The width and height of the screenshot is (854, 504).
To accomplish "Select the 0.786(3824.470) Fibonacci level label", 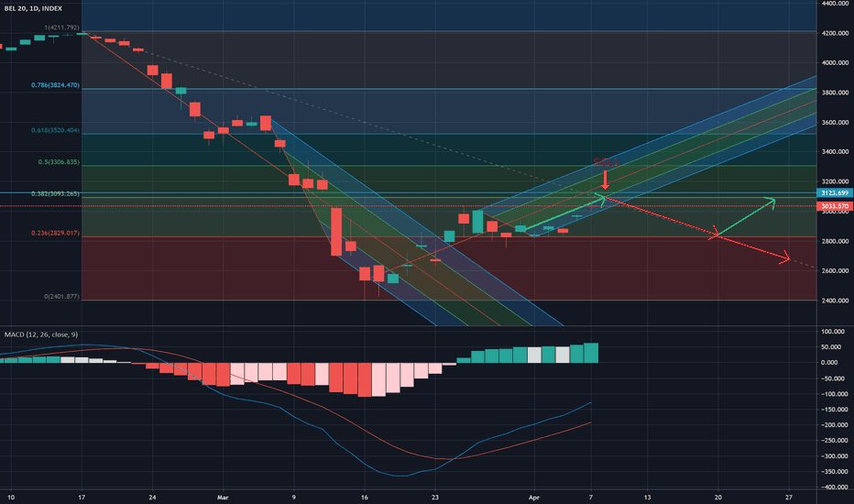I will [55, 85].
